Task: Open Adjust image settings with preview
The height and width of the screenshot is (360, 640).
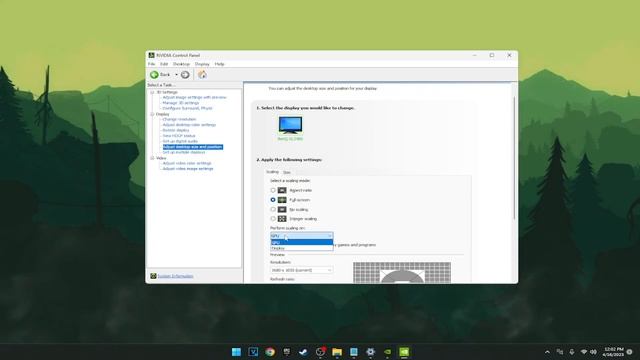Action: pos(194,98)
